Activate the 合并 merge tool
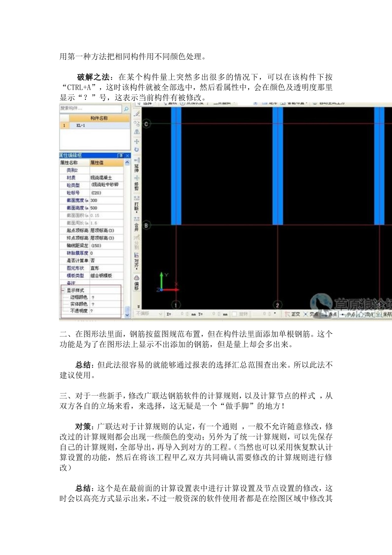 pos(137,224)
